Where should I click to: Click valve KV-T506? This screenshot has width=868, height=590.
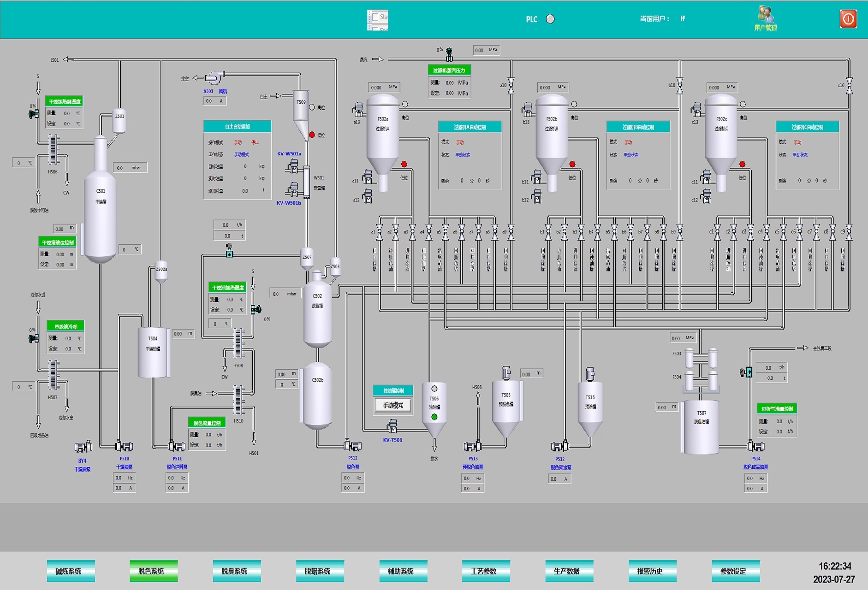click(x=392, y=426)
